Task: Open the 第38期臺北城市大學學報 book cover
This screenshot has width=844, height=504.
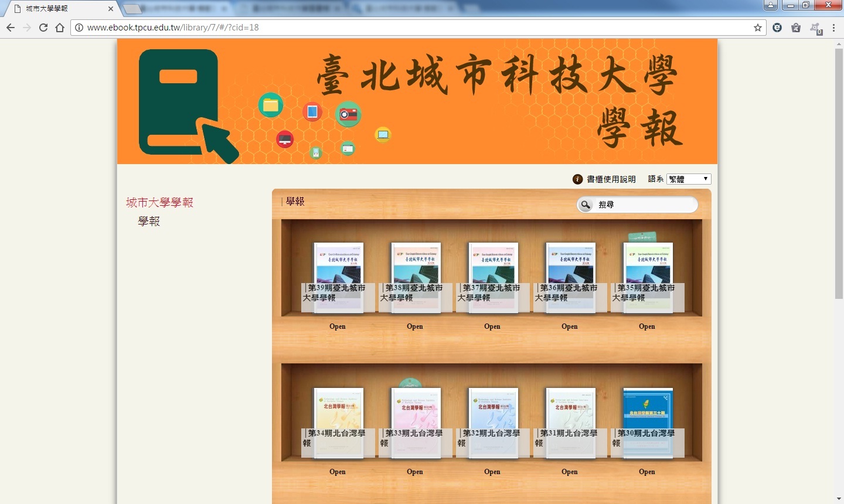Action: [x=416, y=278]
